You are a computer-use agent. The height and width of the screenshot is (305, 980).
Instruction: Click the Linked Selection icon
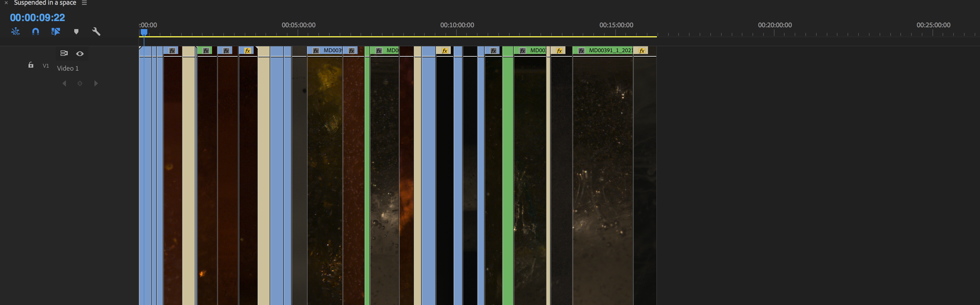point(15,31)
